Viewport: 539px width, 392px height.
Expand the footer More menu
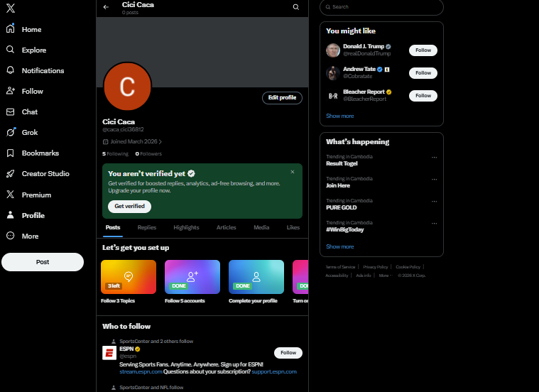tap(386, 276)
